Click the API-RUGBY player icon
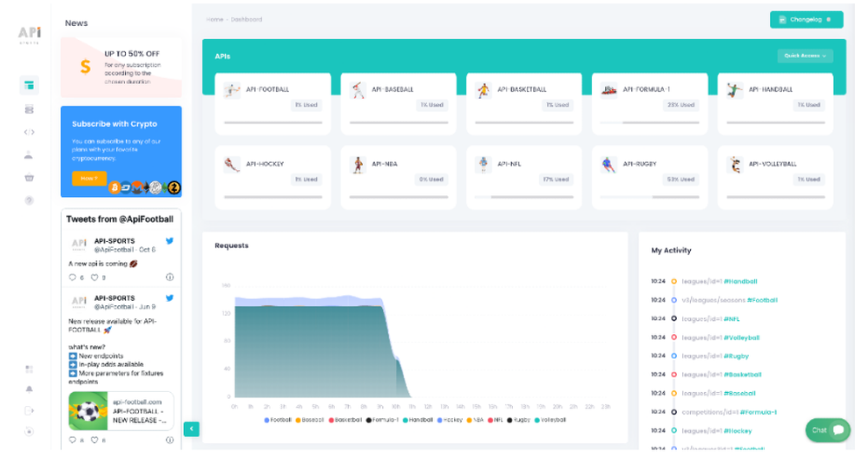Image resolution: width=868 pixels, height=471 pixels. point(609,165)
